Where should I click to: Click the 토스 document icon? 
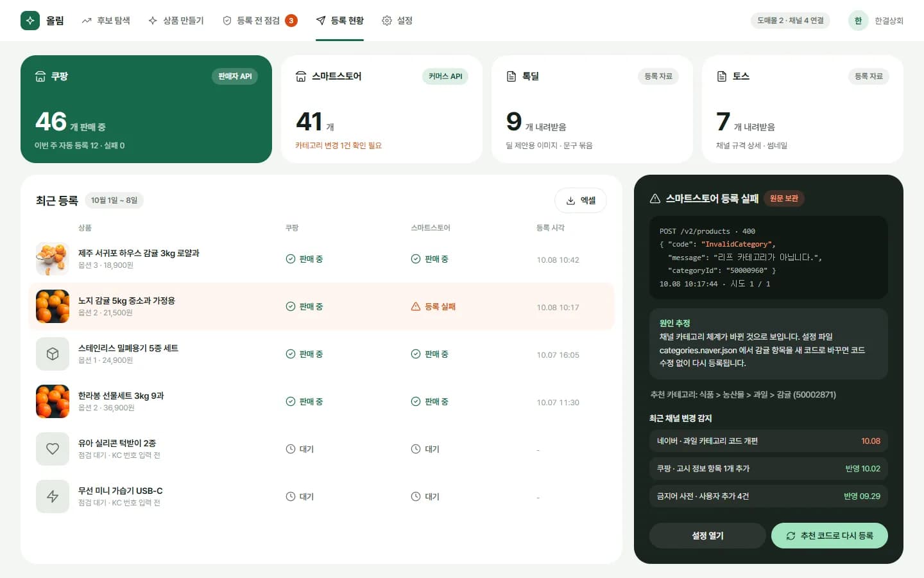pos(722,76)
